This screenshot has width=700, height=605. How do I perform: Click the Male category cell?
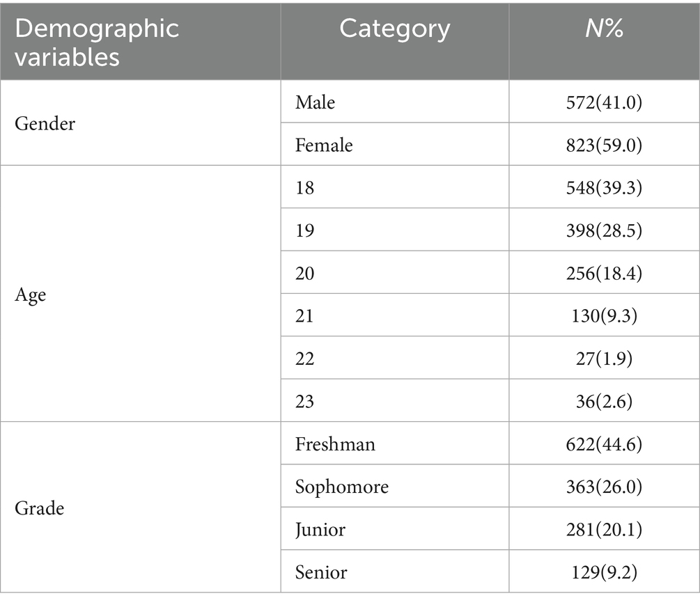[x=315, y=102]
